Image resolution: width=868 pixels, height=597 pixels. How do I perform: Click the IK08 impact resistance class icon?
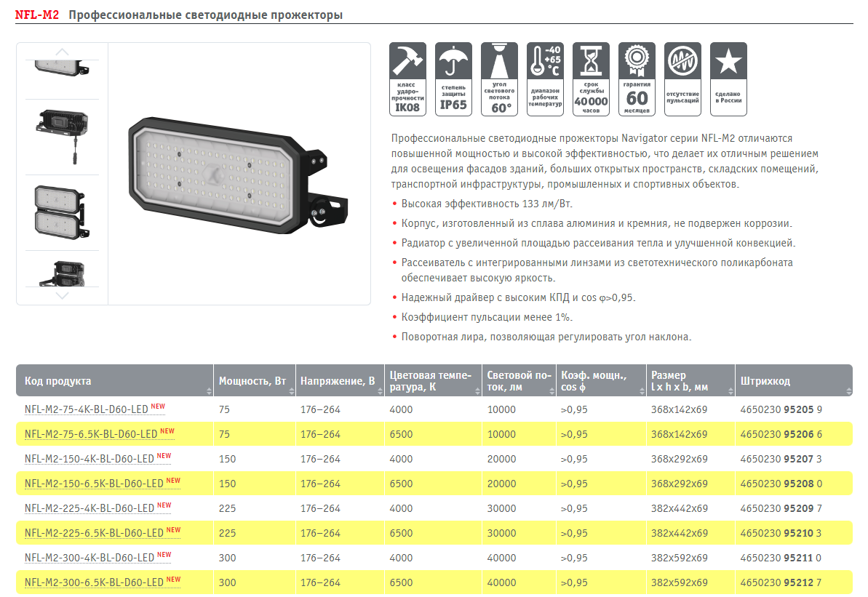pos(407,79)
